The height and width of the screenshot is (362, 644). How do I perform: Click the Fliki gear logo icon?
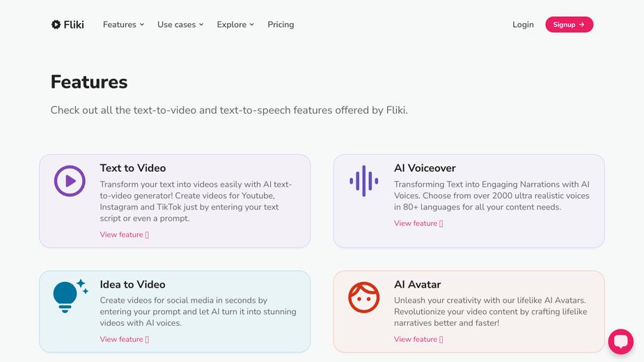pos(56,24)
